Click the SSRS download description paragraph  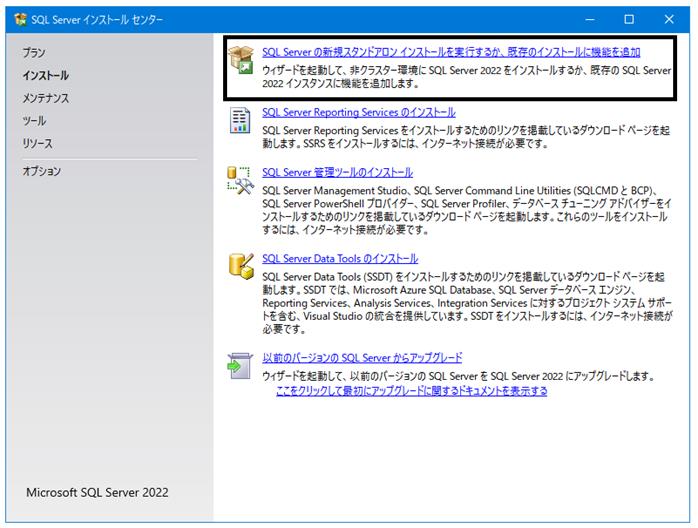click(466, 137)
